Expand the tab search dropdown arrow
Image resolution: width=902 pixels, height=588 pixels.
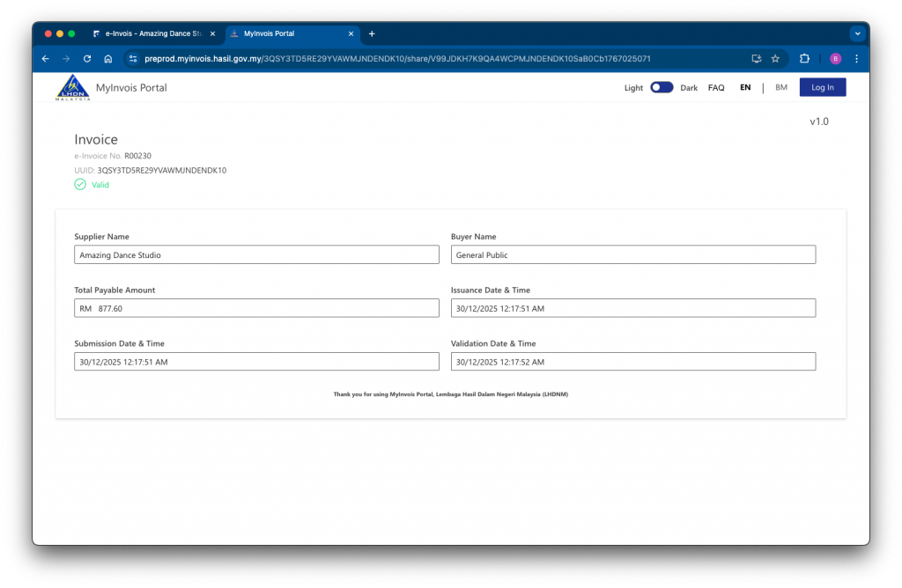(x=857, y=33)
